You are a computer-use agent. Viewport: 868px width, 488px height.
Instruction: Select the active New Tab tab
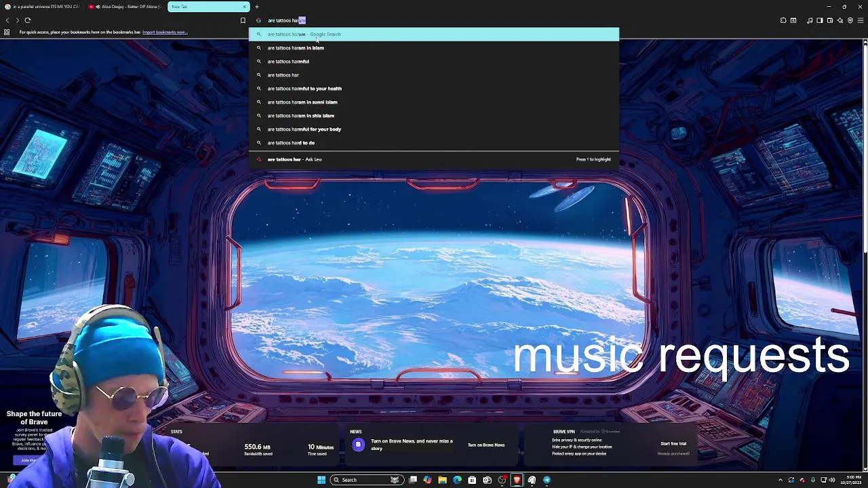click(208, 7)
